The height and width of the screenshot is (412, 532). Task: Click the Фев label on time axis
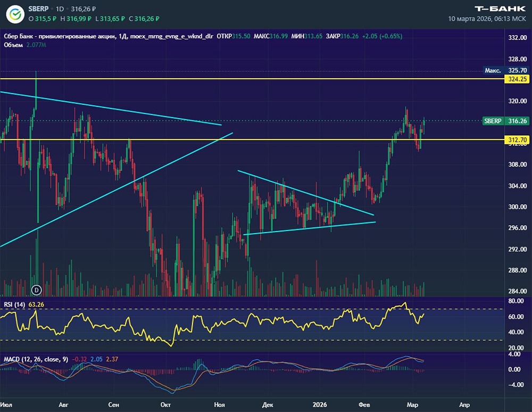click(364, 405)
